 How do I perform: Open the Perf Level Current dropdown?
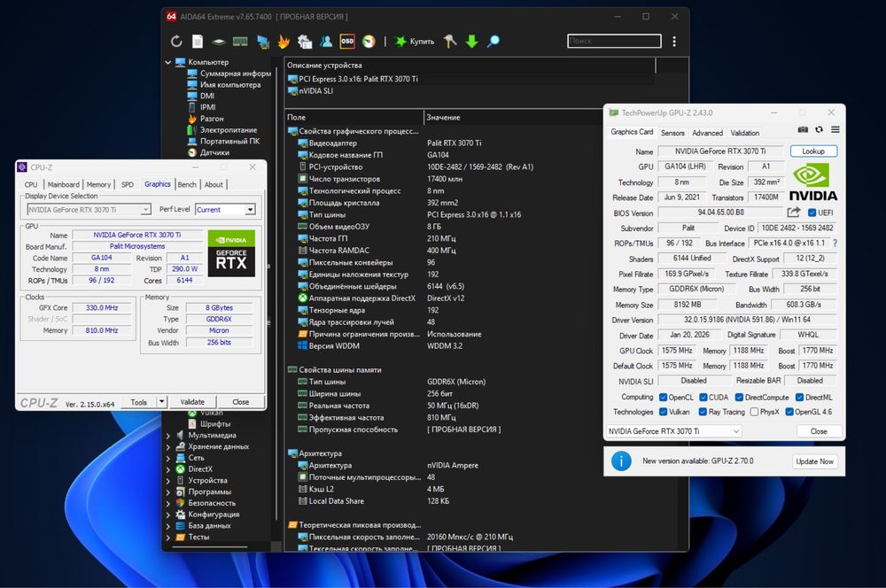click(225, 210)
